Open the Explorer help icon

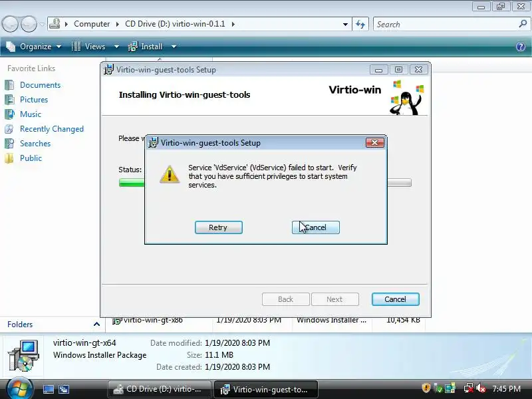click(x=521, y=47)
